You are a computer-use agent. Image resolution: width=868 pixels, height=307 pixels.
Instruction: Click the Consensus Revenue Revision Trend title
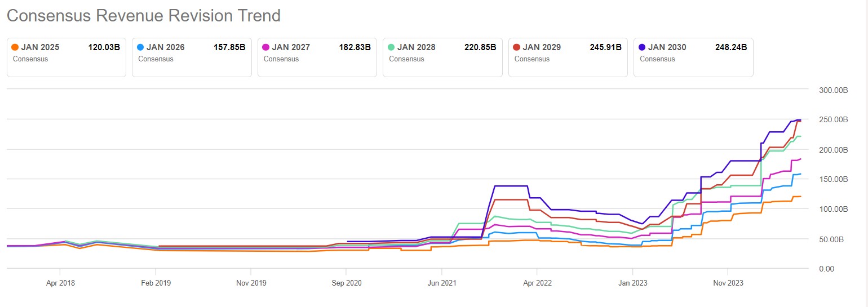pos(144,16)
